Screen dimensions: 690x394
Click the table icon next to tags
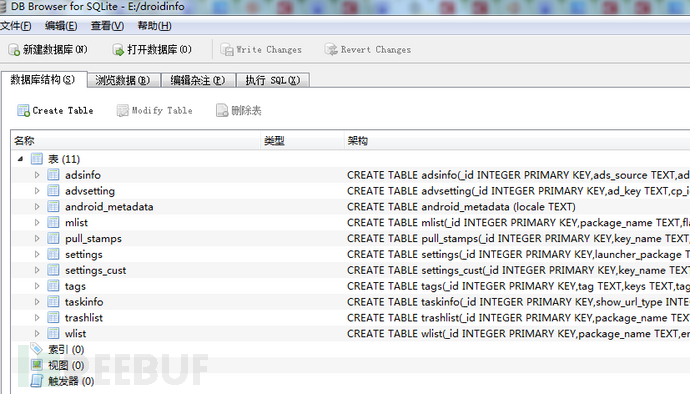coord(53,286)
